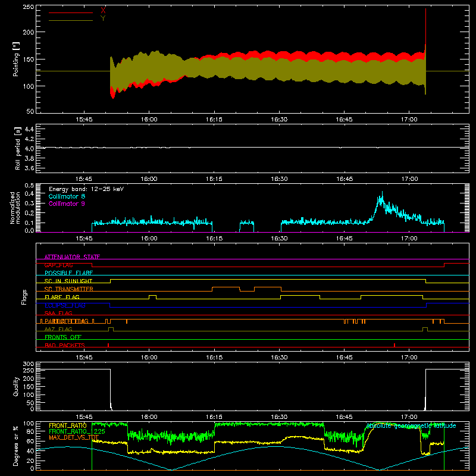This screenshot has height=476, width=476.
Task: Click the 4.0 tick on Roll period axis
Action: point(29,149)
